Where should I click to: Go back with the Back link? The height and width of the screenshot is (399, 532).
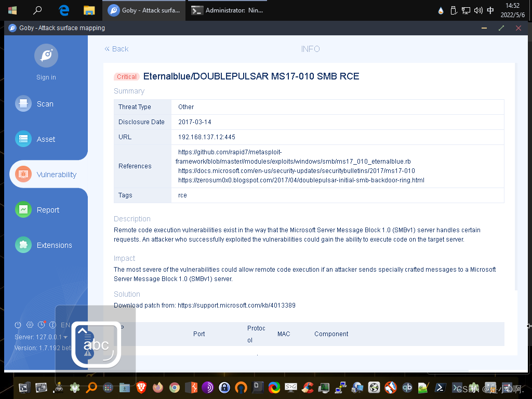[116, 49]
